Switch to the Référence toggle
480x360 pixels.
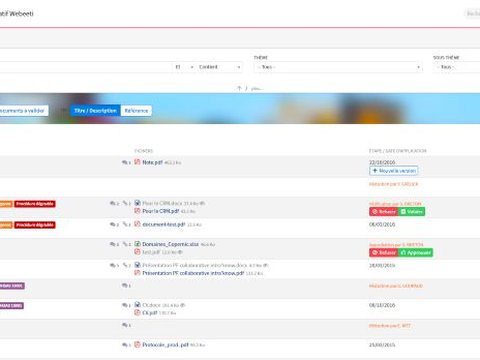click(x=136, y=111)
